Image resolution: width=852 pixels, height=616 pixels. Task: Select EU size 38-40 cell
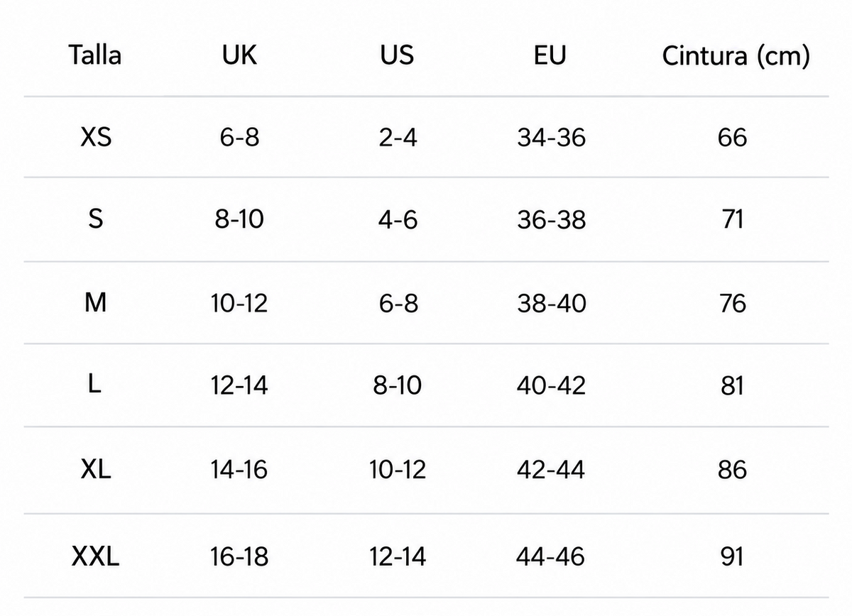tap(552, 304)
